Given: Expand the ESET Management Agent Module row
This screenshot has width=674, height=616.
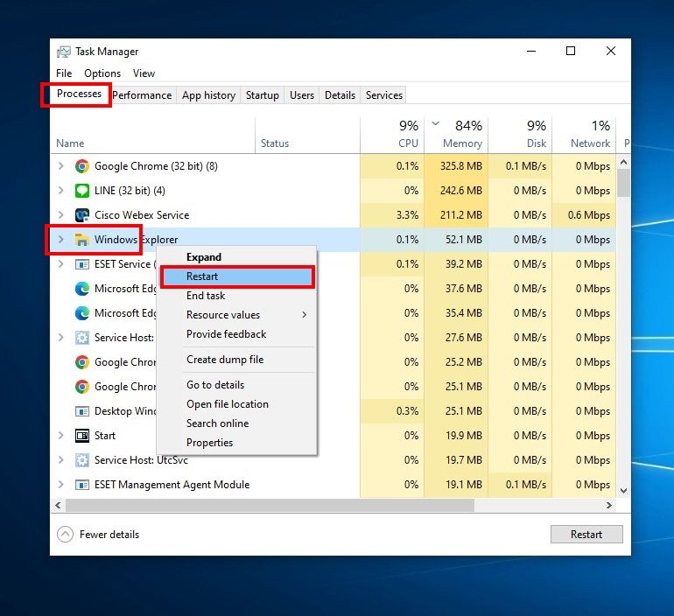Looking at the screenshot, I should [x=61, y=485].
